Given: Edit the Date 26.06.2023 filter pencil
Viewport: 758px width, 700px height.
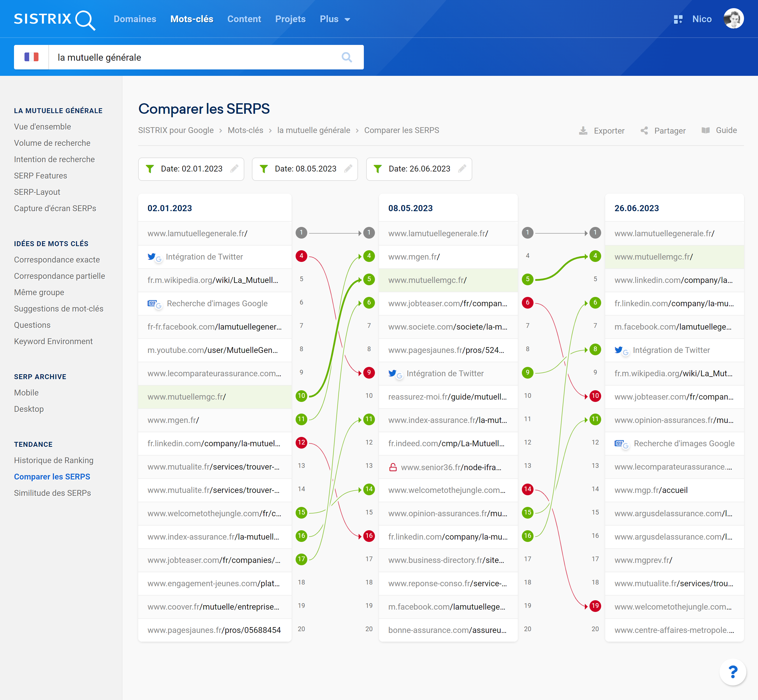Looking at the screenshot, I should pyautogui.click(x=462, y=169).
